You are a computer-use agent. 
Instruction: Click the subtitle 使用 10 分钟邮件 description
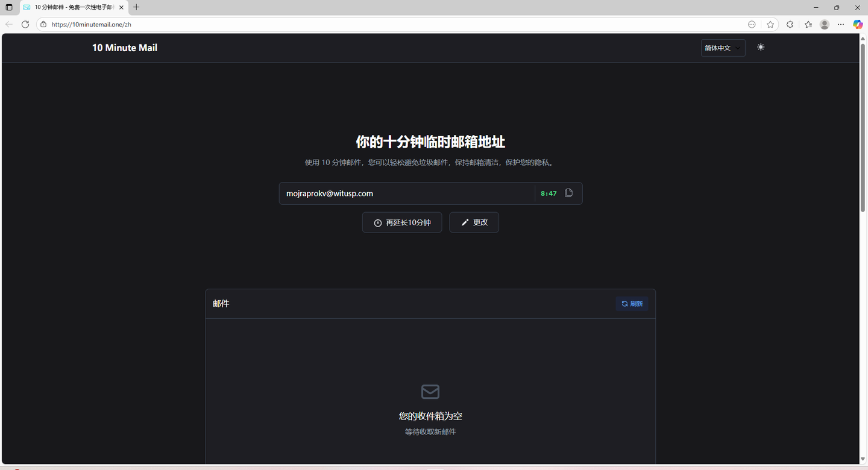pyautogui.click(x=430, y=163)
